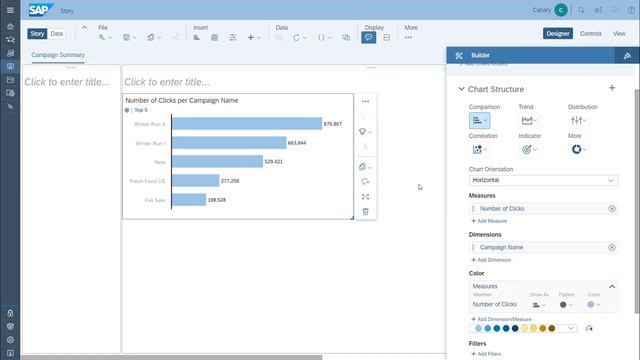Insert a chart from toolbar

click(196, 38)
